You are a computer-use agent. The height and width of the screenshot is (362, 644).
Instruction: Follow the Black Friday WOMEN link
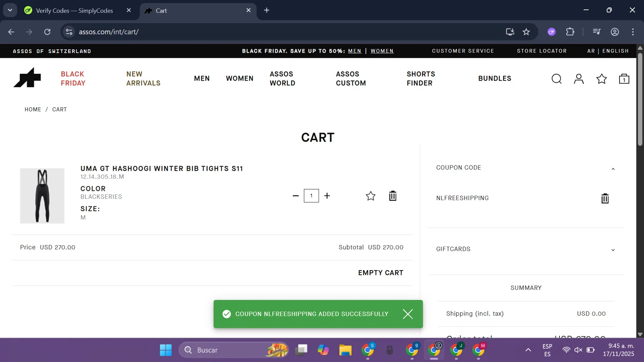pyautogui.click(x=382, y=51)
